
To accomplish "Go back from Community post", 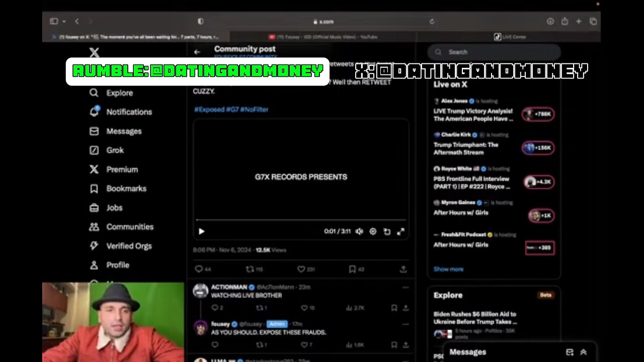I will (x=197, y=52).
